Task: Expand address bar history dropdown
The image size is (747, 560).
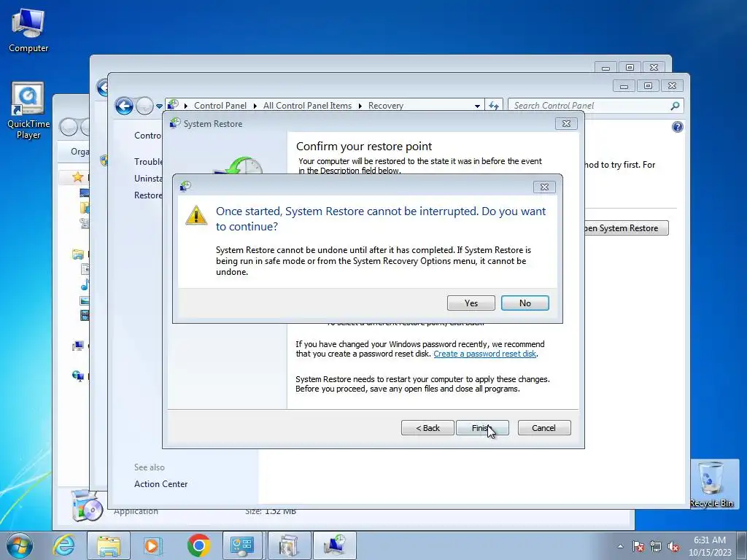Action: point(477,106)
